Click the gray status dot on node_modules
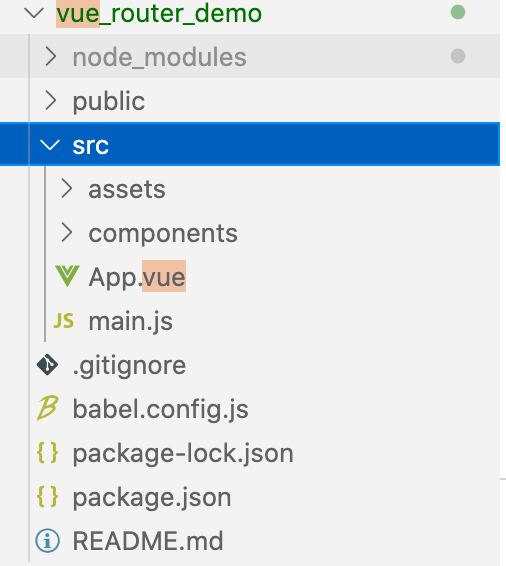Screen dimensions: 506x566 458,56
